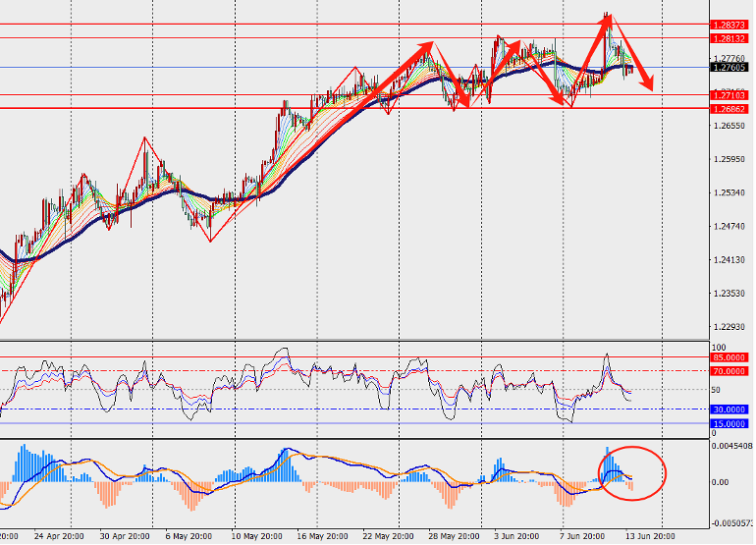The width and height of the screenshot is (756, 545).
Task: Click the 6 May 20:00 time label
Action: click(x=189, y=536)
